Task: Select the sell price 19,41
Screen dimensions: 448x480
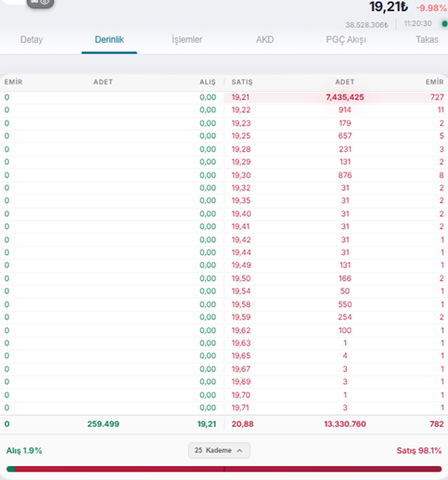Action: [x=240, y=227]
